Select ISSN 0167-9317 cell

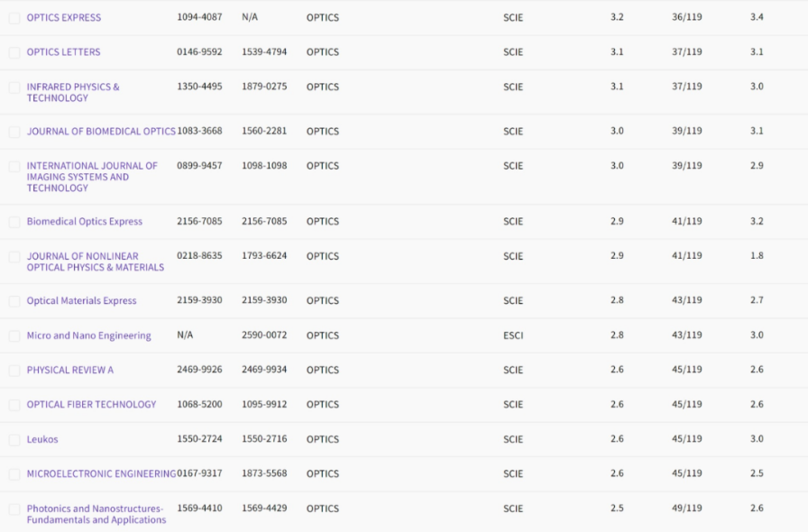coord(199,473)
